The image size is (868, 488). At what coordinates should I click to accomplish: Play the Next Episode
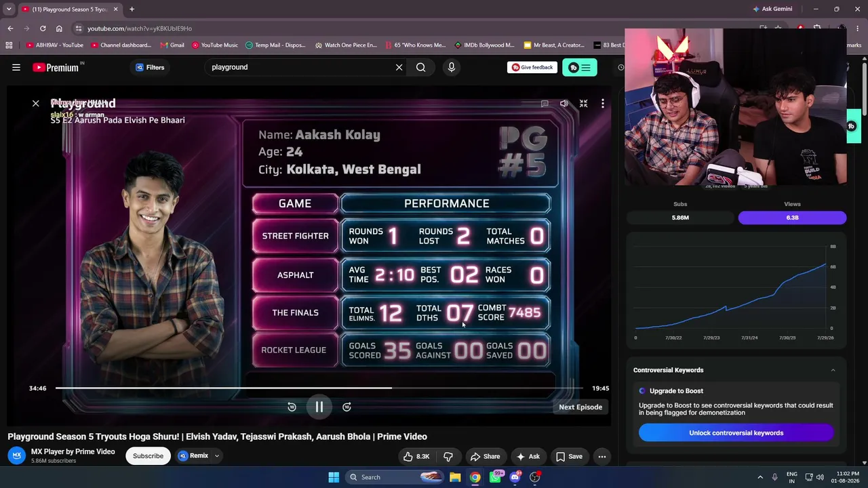(580, 407)
